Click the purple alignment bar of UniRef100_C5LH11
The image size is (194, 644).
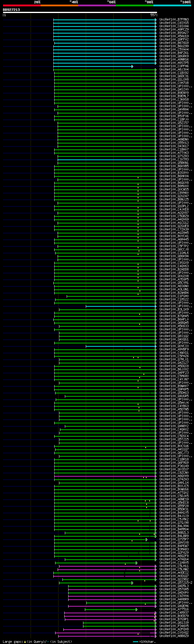point(108,566)
